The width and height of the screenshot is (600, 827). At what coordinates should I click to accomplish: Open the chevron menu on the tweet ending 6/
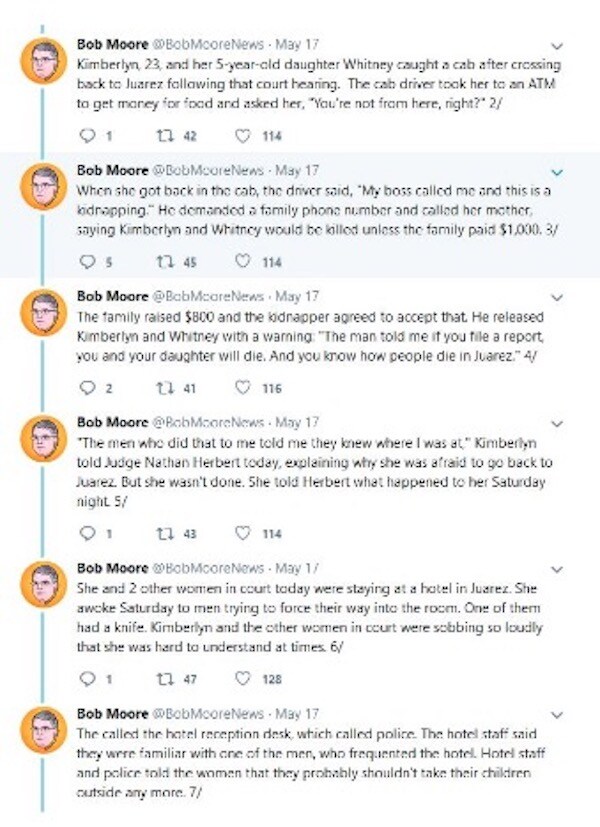coord(557,568)
